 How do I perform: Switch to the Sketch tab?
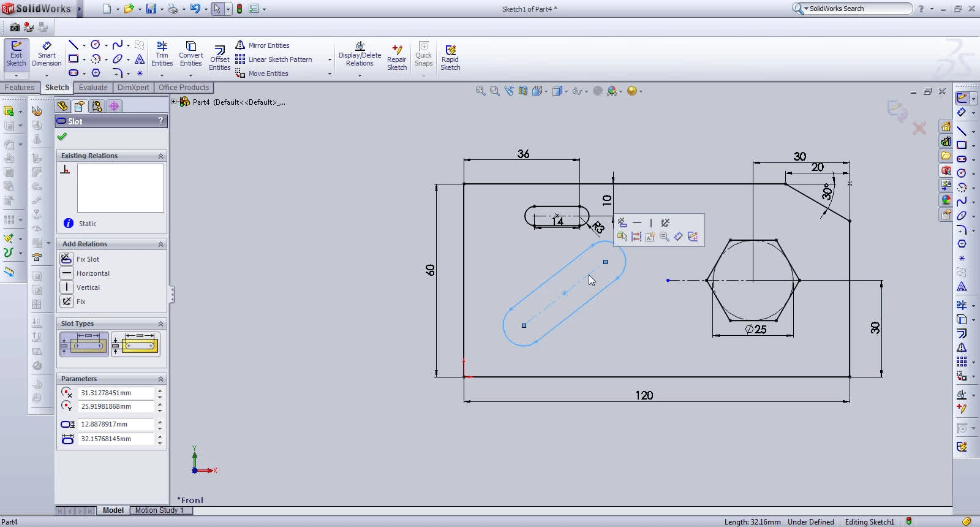click(x=57, y=88)
